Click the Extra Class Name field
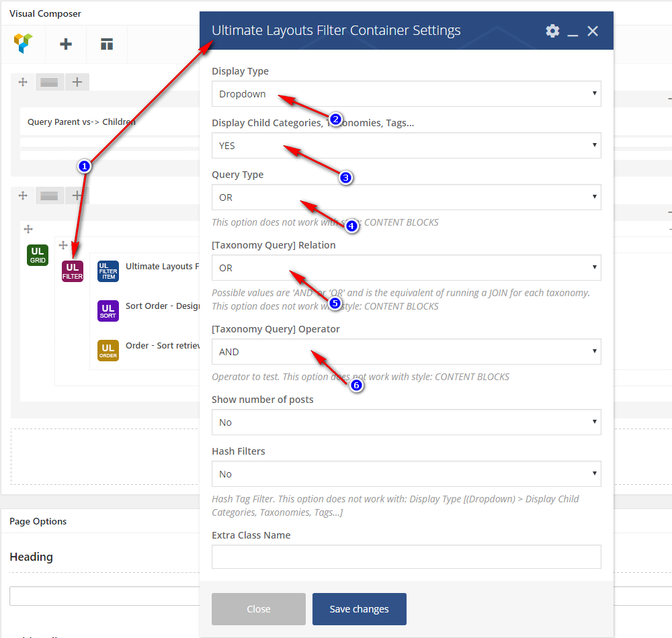The height and width of the screenshot is (638, 672). coord(406,557)
